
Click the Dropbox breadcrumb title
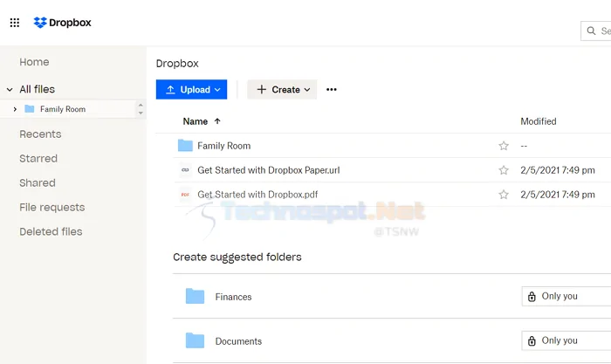tap(177, 64)
